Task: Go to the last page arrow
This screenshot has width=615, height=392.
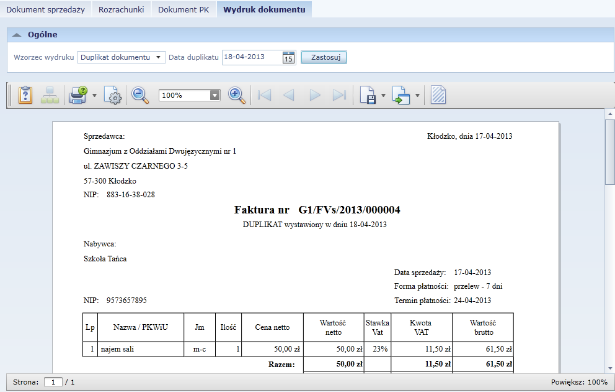Action: (340, 95)
